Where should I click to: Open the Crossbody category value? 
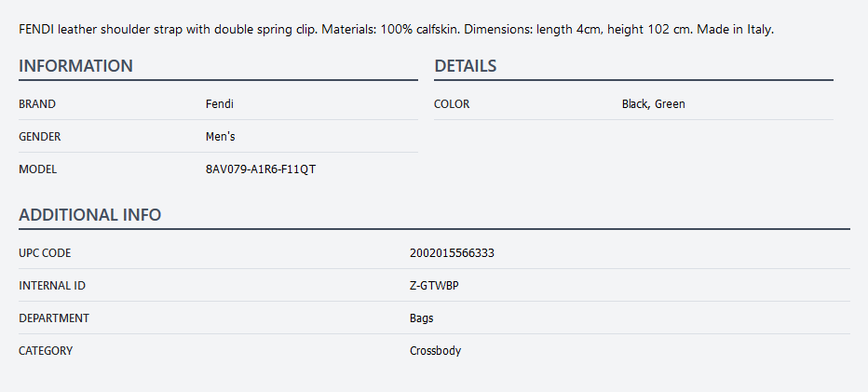[435, 351]
